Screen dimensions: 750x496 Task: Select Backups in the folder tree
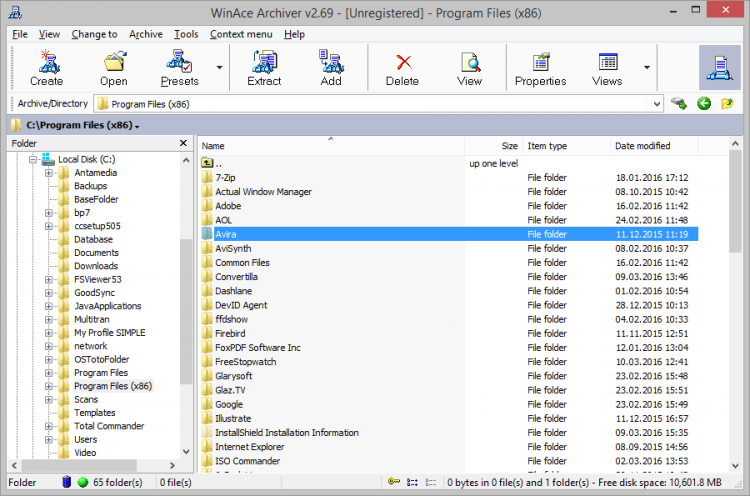[x=90, y=186]
